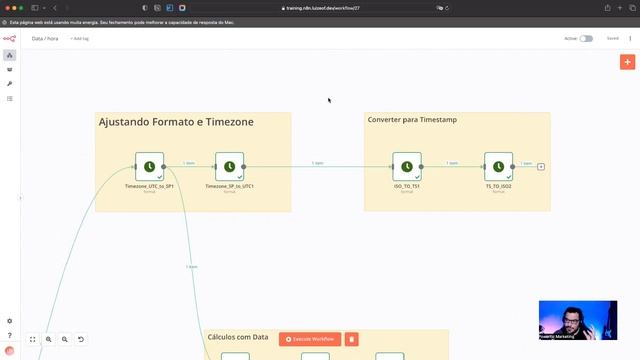Reset the canvas zoom level

[81, 339]
